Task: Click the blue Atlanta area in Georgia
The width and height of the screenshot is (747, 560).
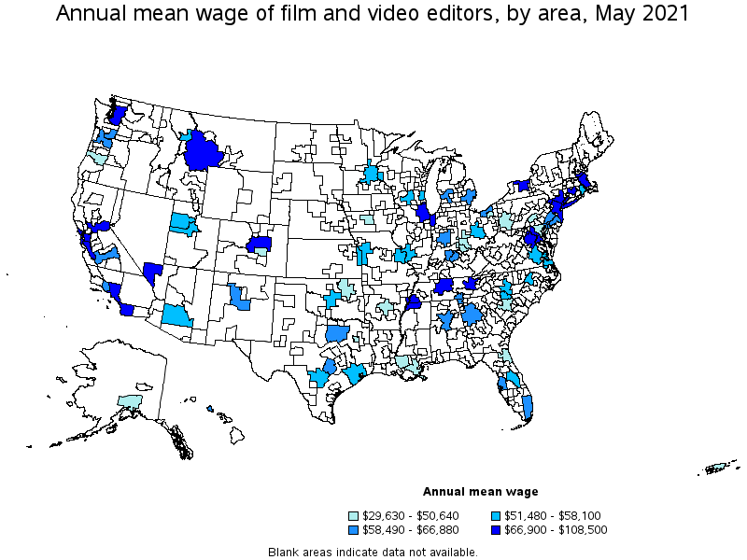Action: pyautogui.click(x=472, y=315)
